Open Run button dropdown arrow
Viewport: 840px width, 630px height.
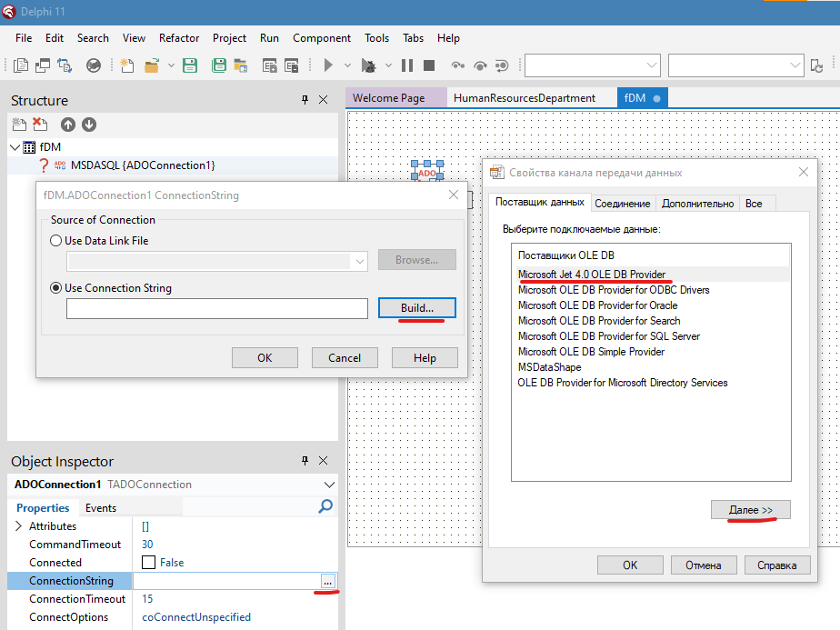click(347, 65)
